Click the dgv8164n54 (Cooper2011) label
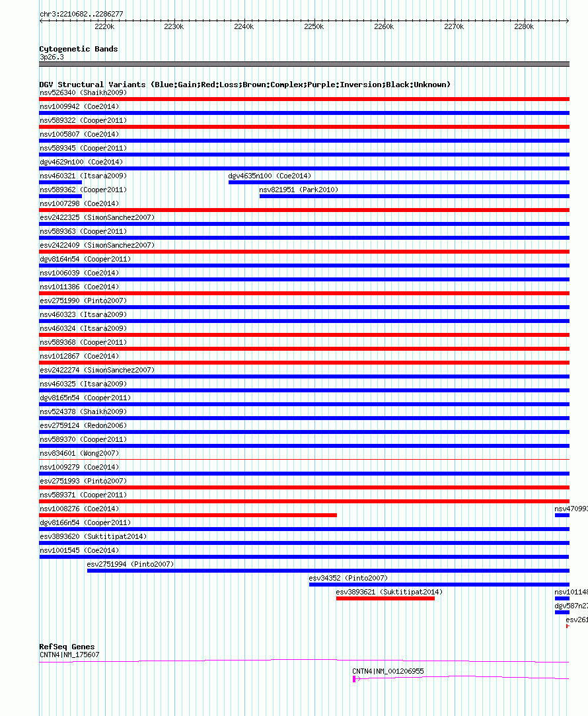The image size is (588, 716). pyautogui.click(x=85, y=259)
